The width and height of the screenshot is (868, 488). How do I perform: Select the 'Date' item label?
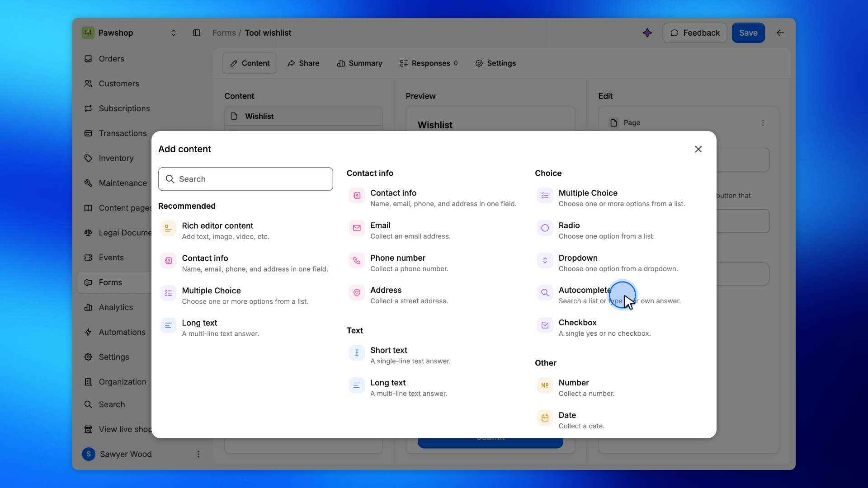567,415
